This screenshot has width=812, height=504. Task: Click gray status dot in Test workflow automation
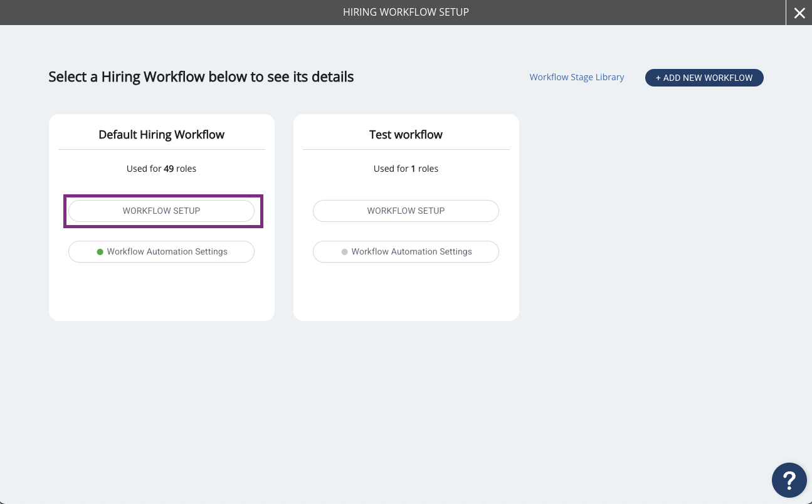point(344,252)
